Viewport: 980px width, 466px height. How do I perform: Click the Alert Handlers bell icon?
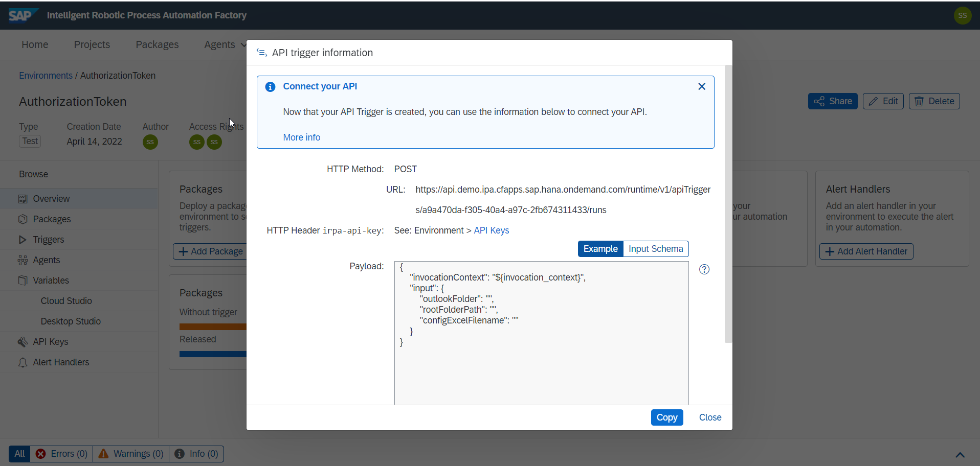[23, 362]
